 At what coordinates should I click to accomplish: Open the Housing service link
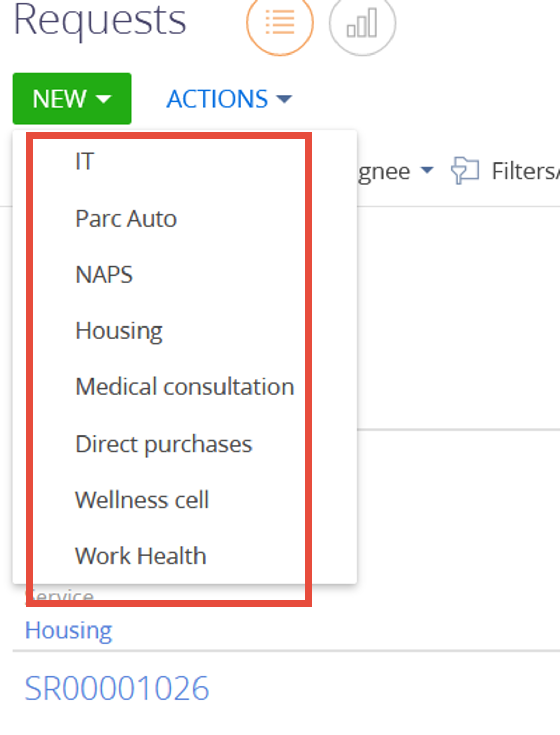[x=69, y=631]
